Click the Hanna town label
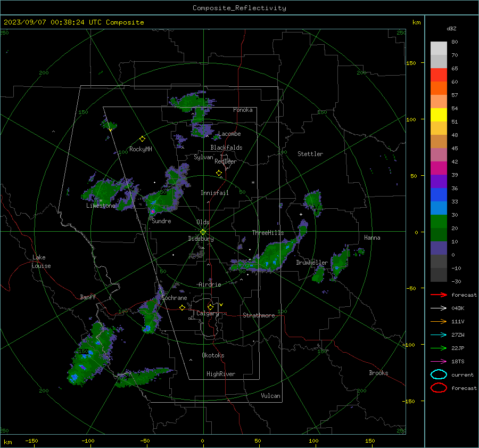479x448 pixels. 372,238
